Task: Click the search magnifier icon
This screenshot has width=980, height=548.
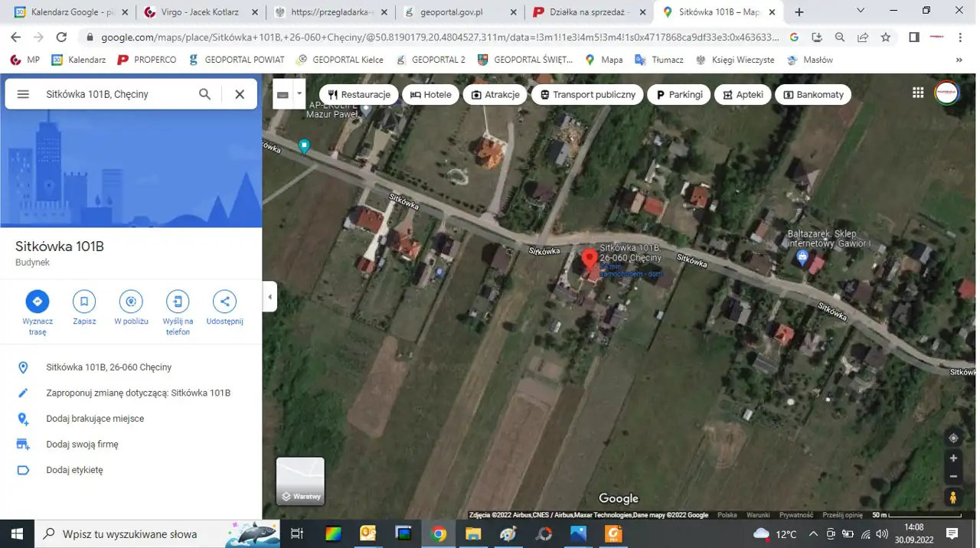Action: (x=204, y=94)
